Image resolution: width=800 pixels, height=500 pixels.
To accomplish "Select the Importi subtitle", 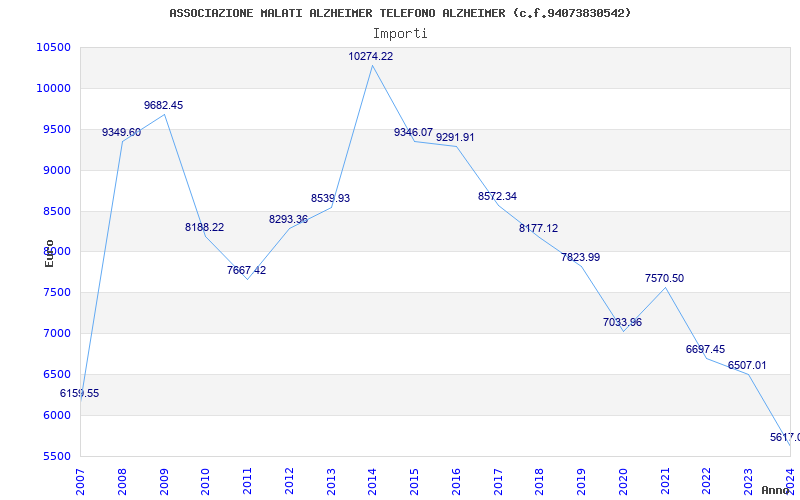I will coord(399,34).
